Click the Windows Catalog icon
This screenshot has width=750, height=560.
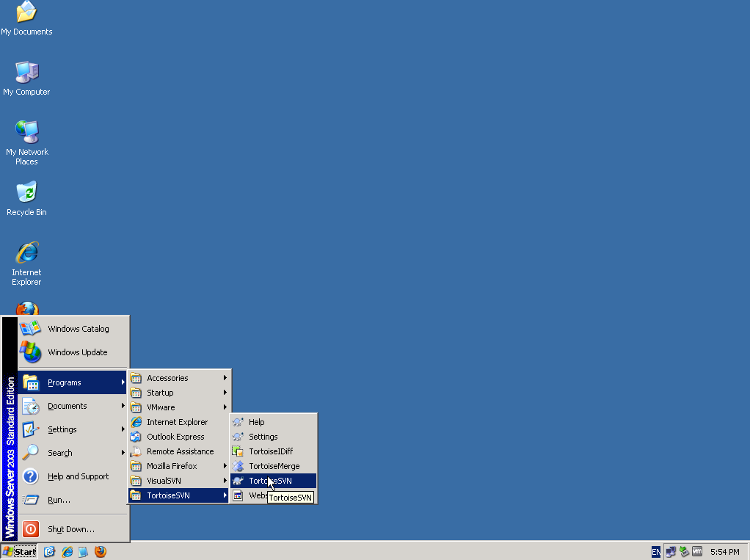tap(30, 329)
